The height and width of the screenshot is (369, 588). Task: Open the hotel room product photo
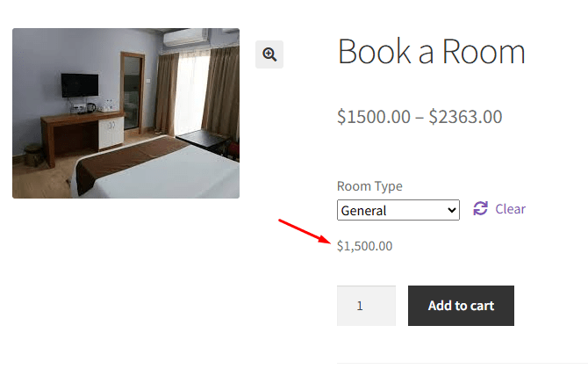click(125, 112)
